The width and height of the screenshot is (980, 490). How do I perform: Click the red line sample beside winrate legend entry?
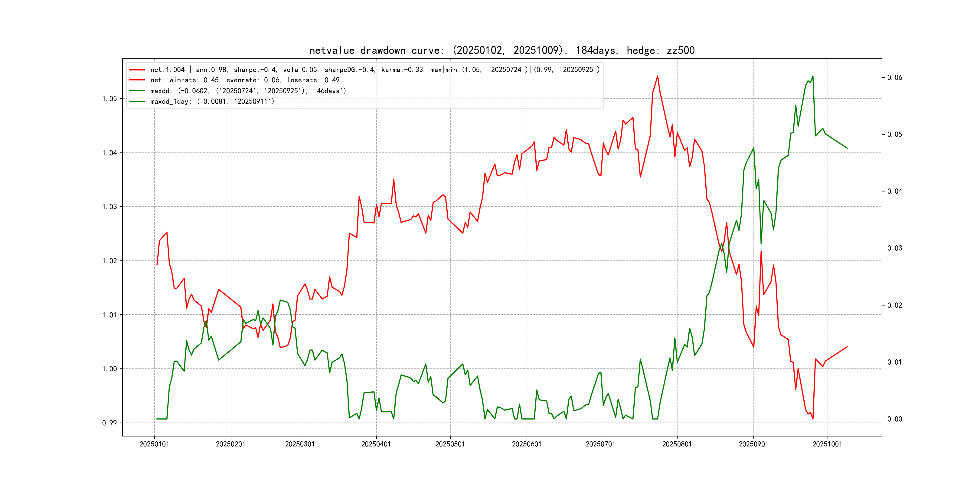[137, 80]
